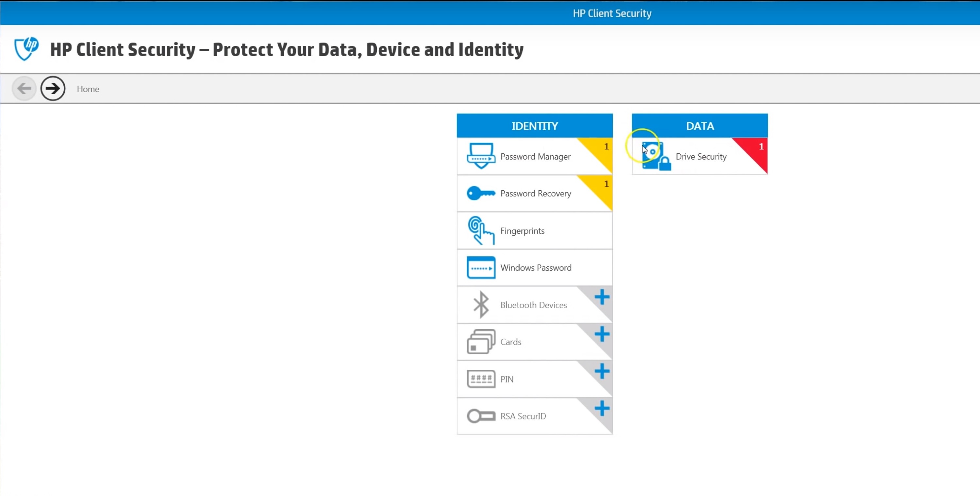Click the RSA SecurID token icon

point(481,416)
